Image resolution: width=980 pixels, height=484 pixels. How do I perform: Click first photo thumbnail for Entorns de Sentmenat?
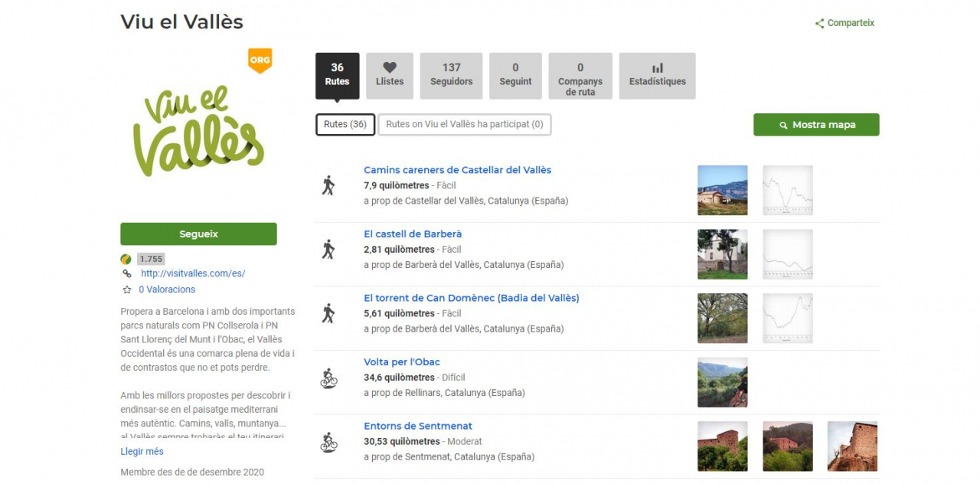tap(723, 446)
